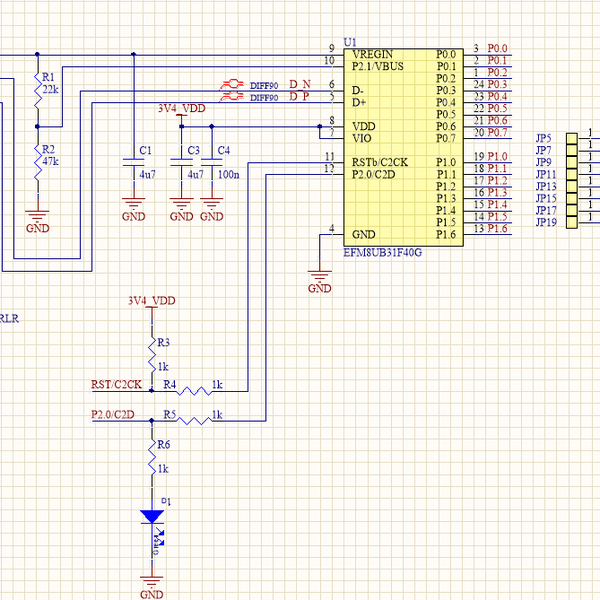Click the VDD pin name in U1
This screenshot has width=600, height=600.
click(x=364, y=126)
